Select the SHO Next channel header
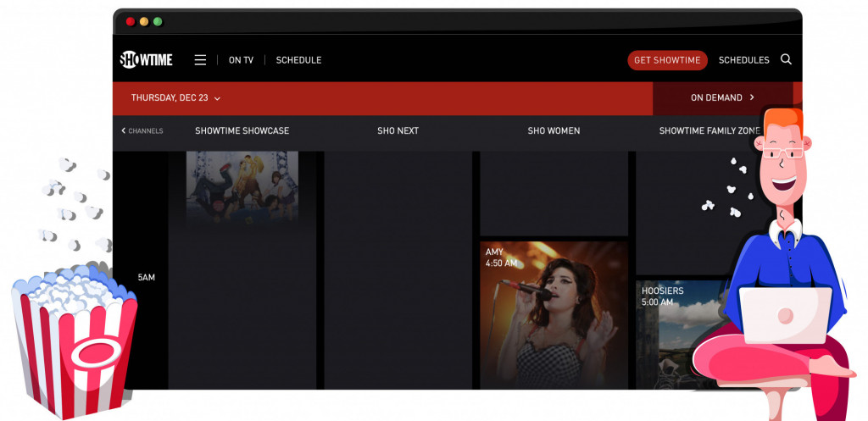The height and width of the screenshot is (421, 868). coord(398,131)
